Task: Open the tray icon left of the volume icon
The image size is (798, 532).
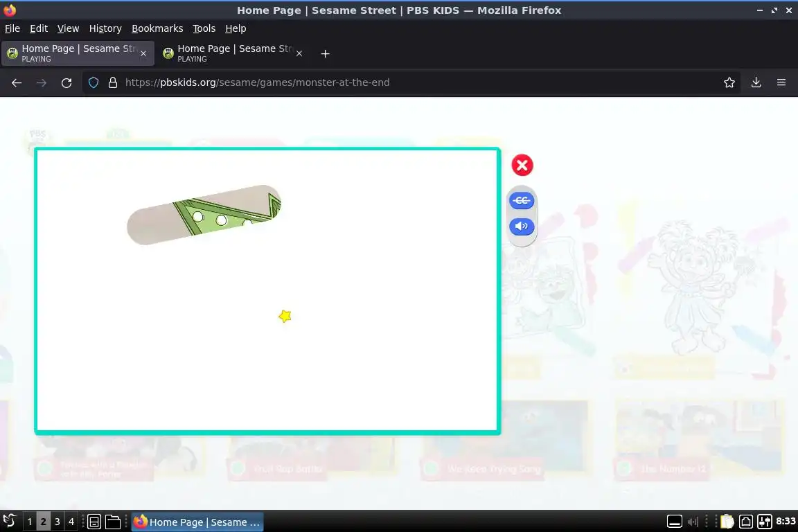Action: point(674,522)
